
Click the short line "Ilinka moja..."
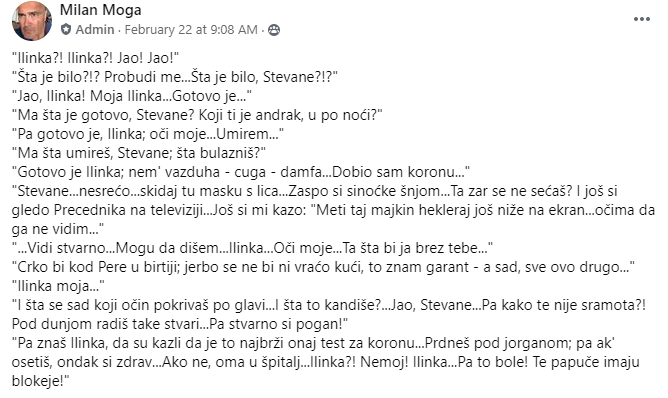click(x=58, y=286)
